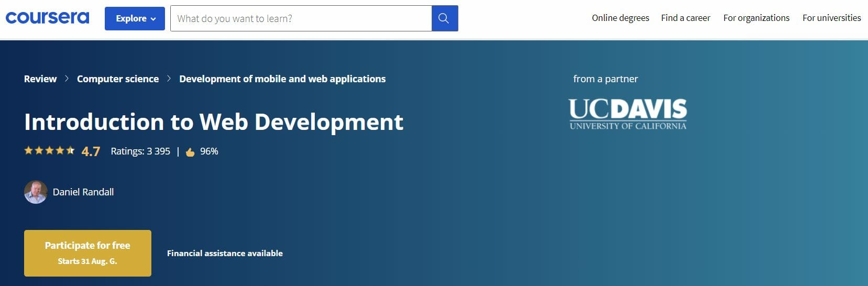Click the Introduction to Web Development title
This screenshot has height=286, width=868.
[214, 122]
